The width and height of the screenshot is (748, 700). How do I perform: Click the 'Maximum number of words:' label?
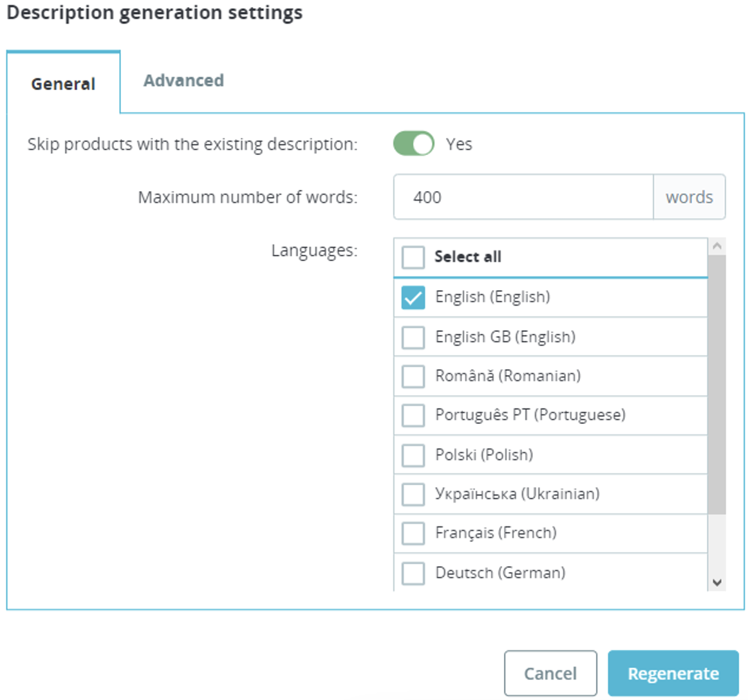[248, 197]
